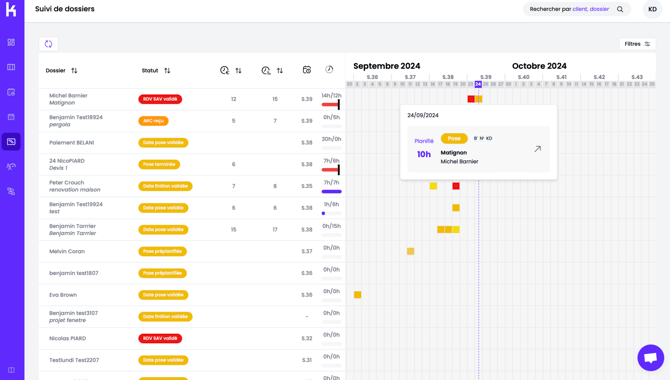
Task: Click the Peter Crouch purple progress bar
Action: tap(331, 191)
